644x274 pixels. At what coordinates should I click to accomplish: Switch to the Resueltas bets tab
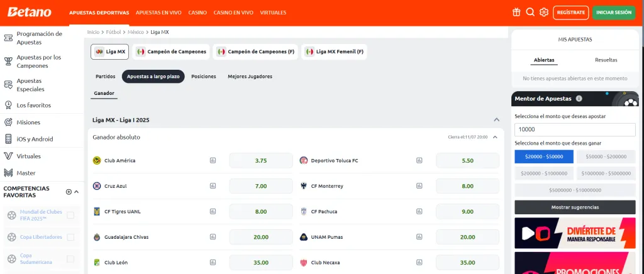coord(606,60)
